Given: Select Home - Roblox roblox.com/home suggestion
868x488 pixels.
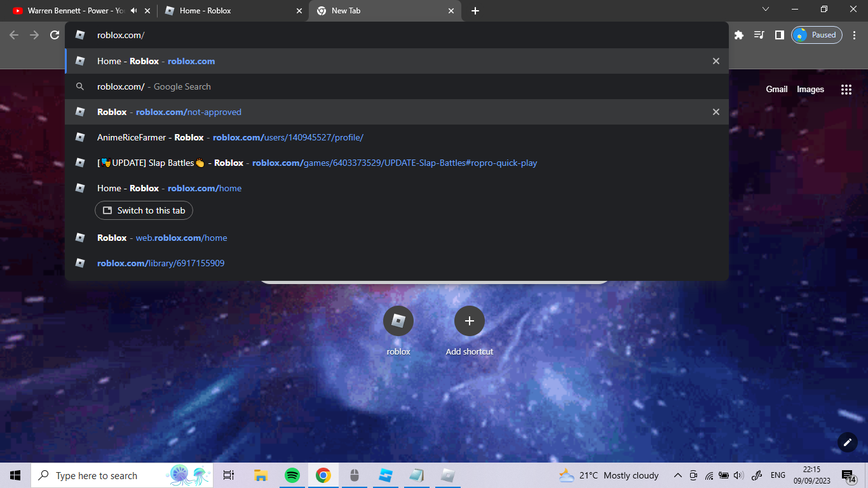Looking at the screenshot, I should pyautogui.click(x=397, y=188).
